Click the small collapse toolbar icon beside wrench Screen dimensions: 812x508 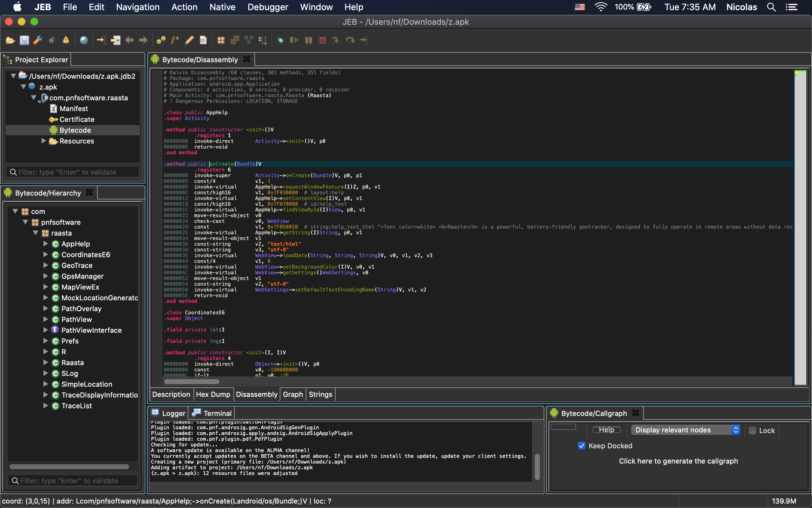tap(52, 40)
